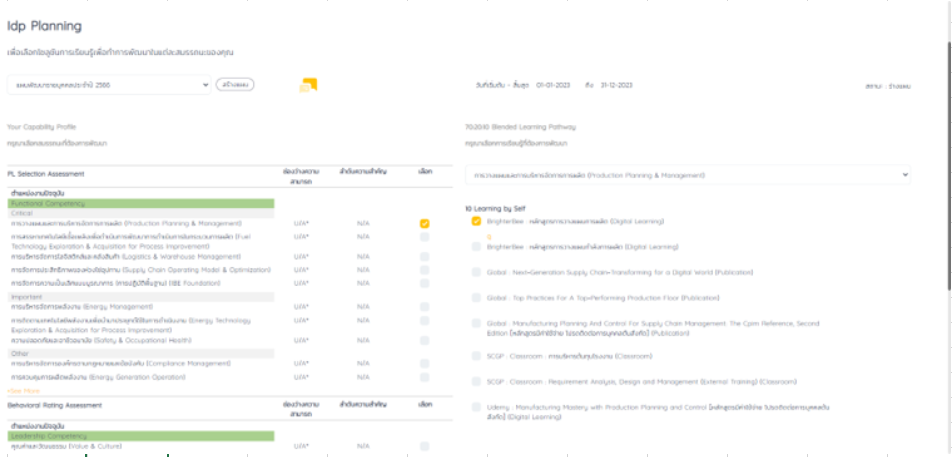Expand the Production Planning & Management pathway dropdown

pyautogui.click(x=689, y=175)
